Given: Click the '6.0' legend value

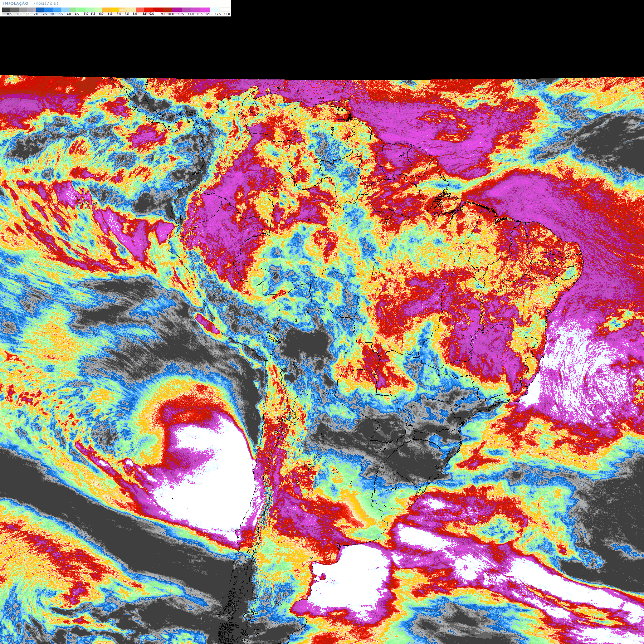Looking at the screenshot, I should coord(101,14).
